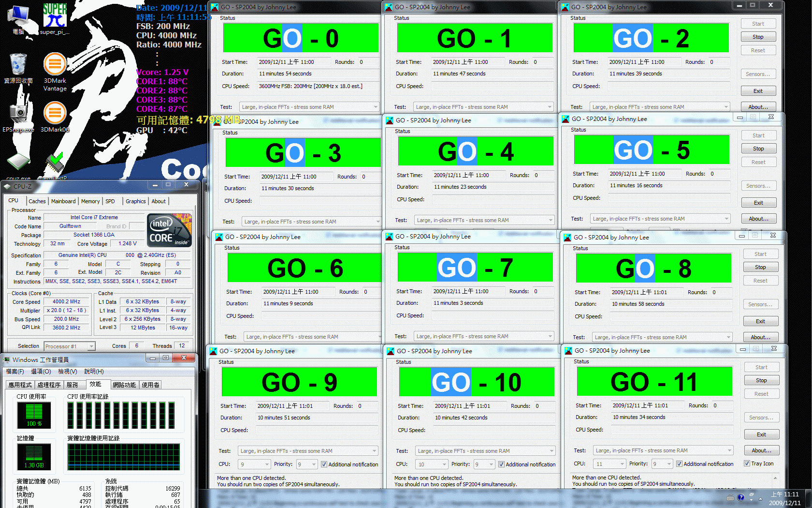Click the GO - 2 window title icon
The image size is (812, 508).
(x=565, y=7)
